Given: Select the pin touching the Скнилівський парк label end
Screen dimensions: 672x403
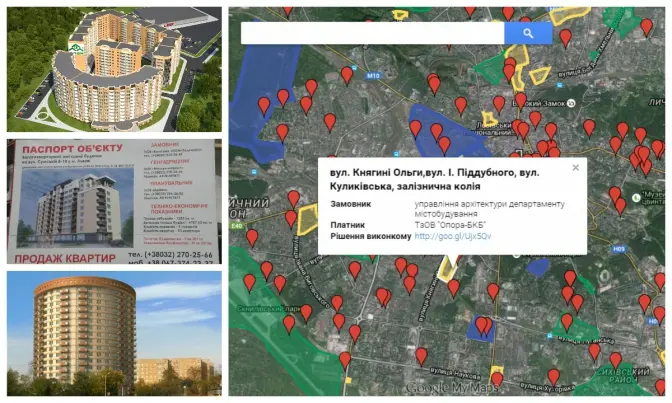Looking at the screenshot, I should click(x=306, y=313).
